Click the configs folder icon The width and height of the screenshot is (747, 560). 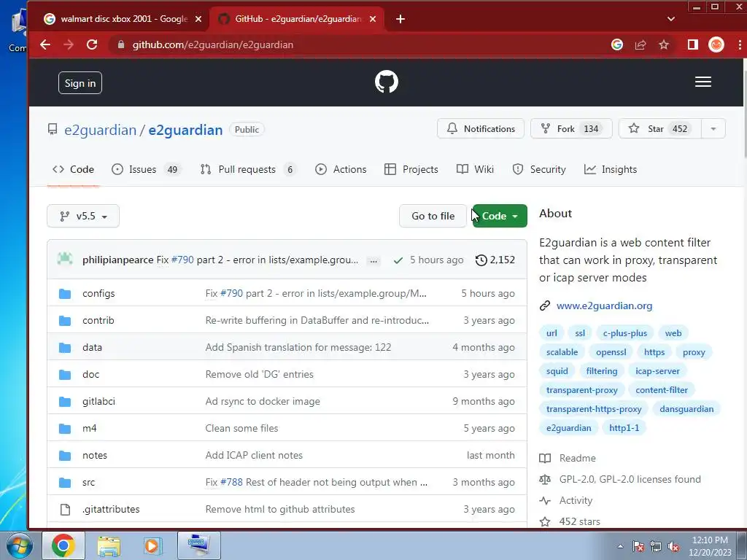pyautogui.click(x=65, y=293)
